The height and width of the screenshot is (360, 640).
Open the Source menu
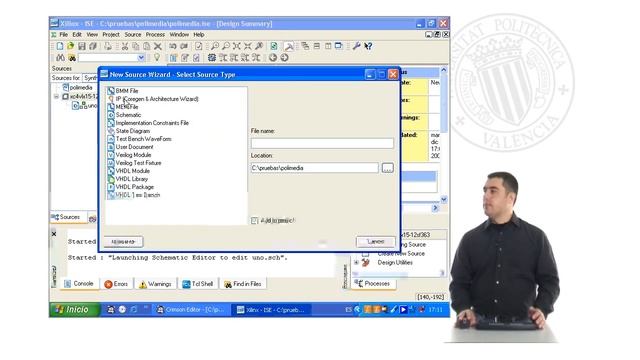[x=133, y=35]
